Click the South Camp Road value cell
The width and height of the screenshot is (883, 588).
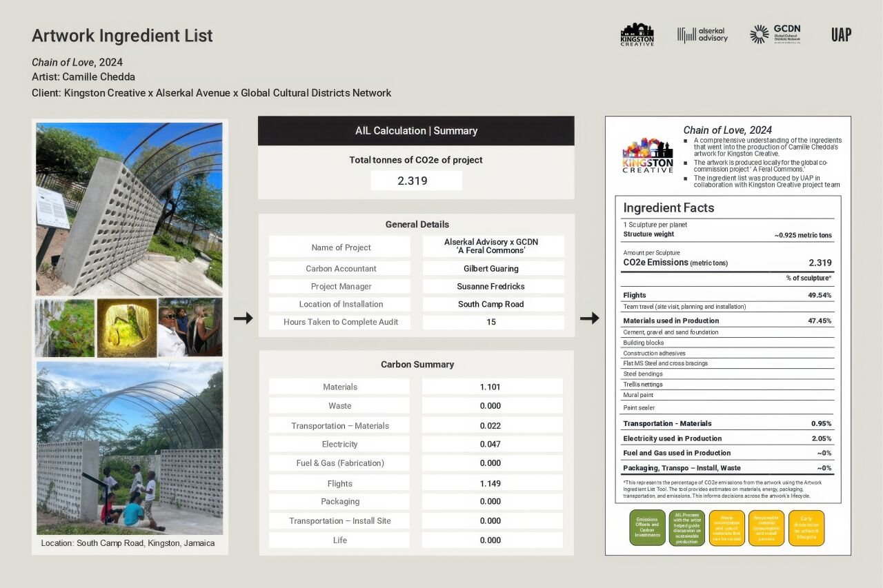point(493,304)
